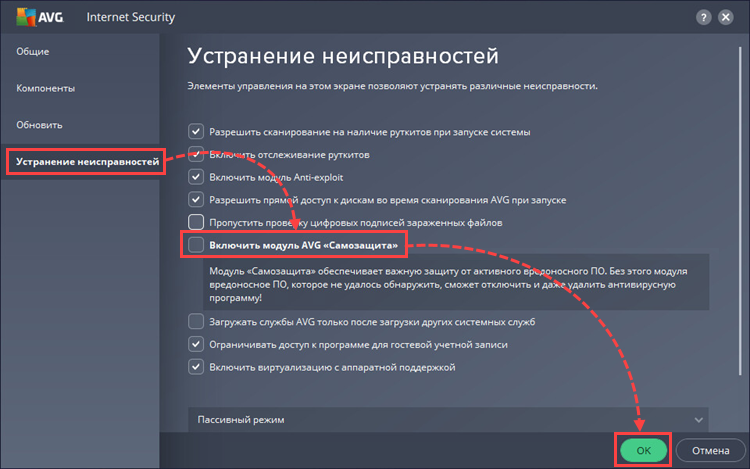This screenshot has height=469, width=750.
Task: Toggle Включить модуль Anti-exploit checkbox
Action: (x=196, y=177)
